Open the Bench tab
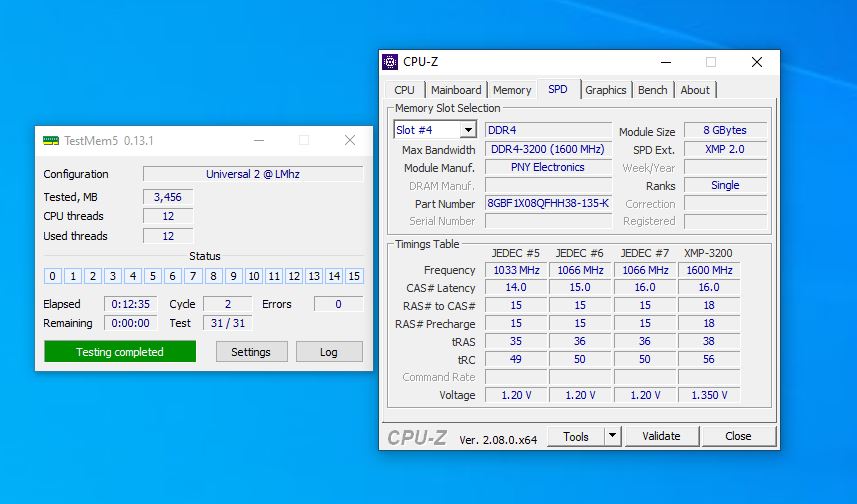 coord(652,90)
